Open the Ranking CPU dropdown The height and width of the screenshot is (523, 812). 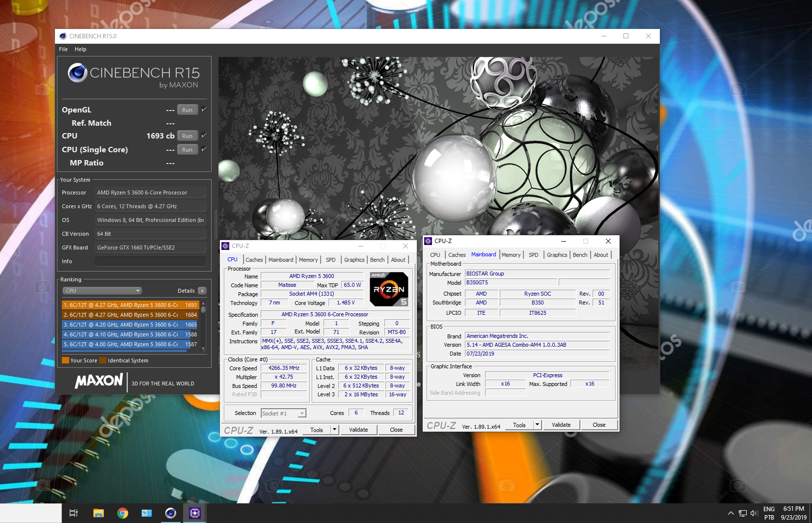[x=102, y=291]
